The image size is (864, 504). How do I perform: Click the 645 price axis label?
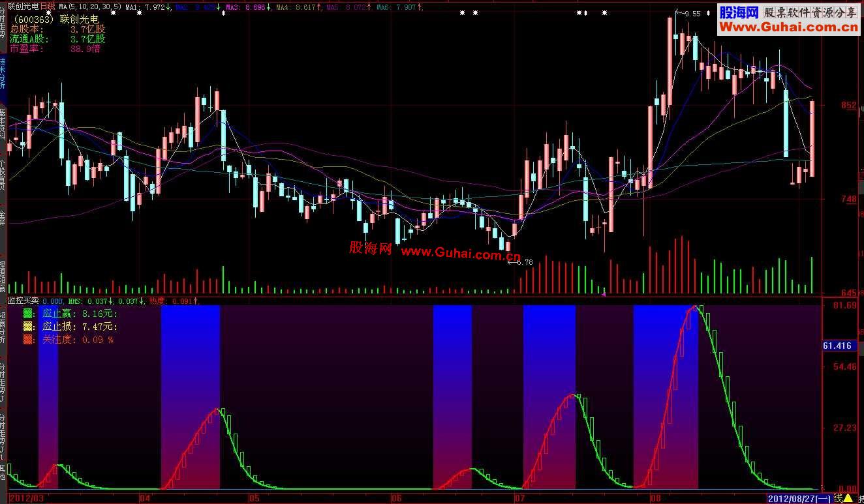click(x=848, y=293)
